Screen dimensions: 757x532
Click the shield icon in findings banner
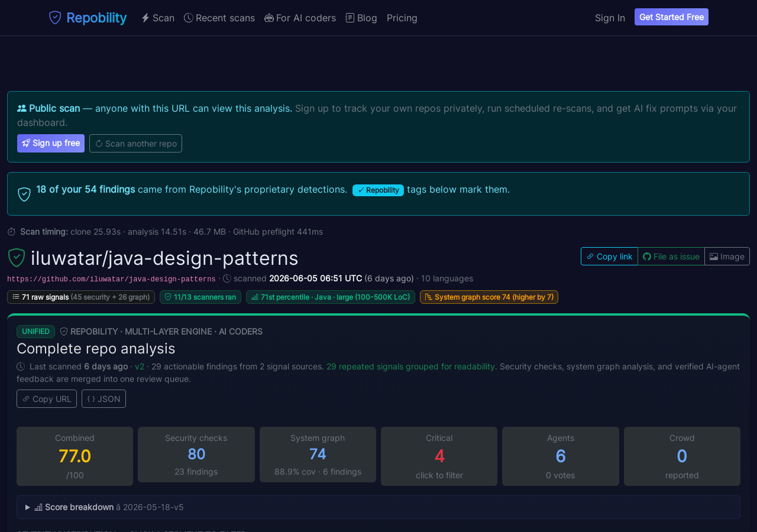point(24,194)
